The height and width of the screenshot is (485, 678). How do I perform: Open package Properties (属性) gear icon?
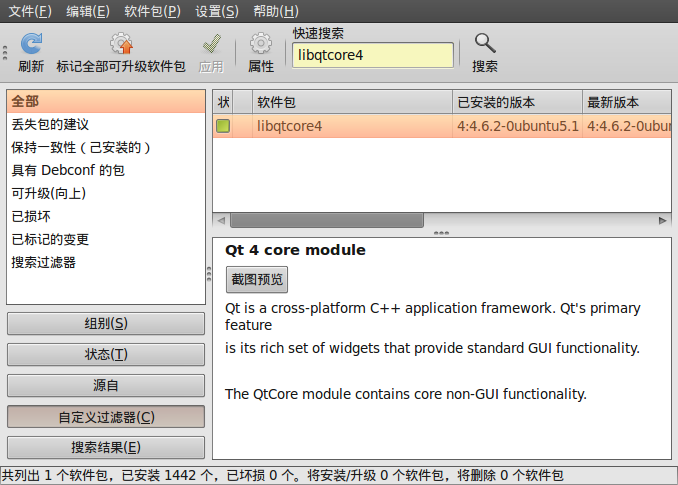click(261, 44)
